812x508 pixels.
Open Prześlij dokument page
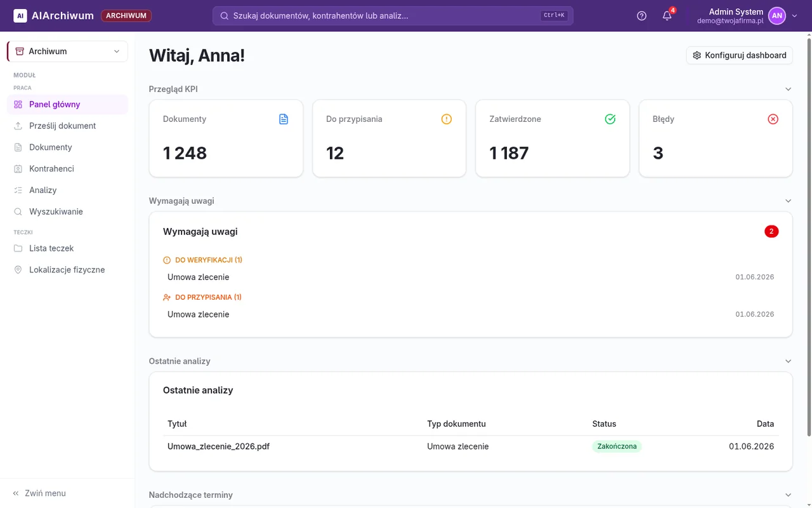point(67,126)
